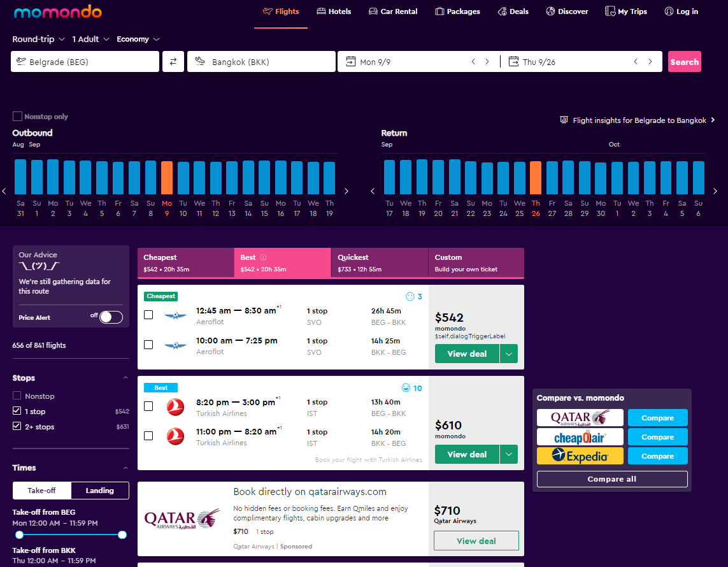Screen dimensions: 728x567
Task: Edit the Bangkok (BKK) destination field
Action: [x=261, y=62]
